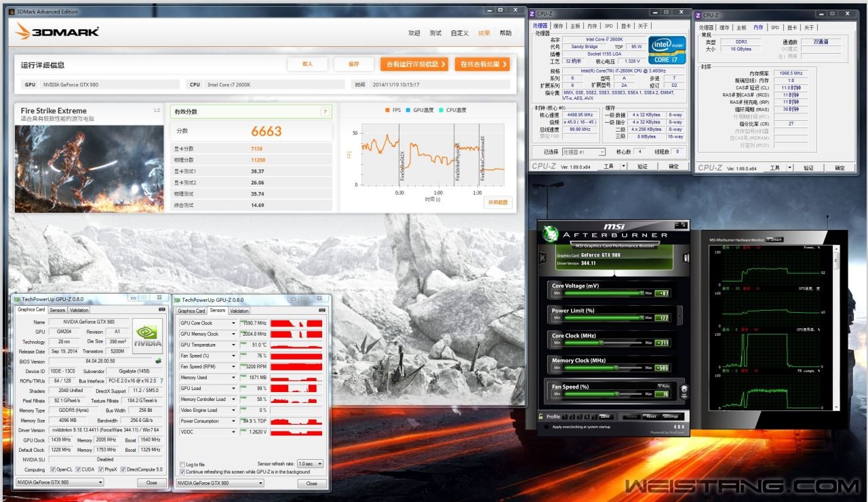Switch to the Validation tab in GPU-Z Sensors window
The width and height of the screenshot is (868, 502).
[x=239, y=311]
